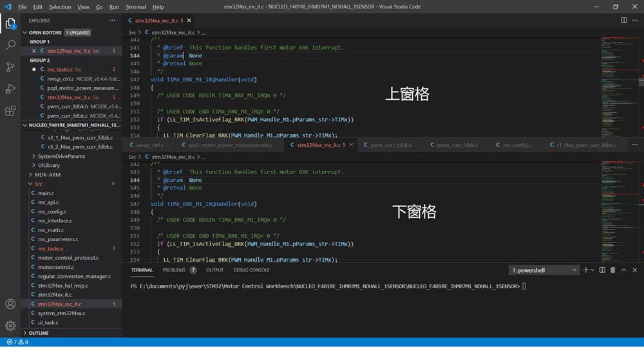This screenshot has height=363, width=644.
Task: Open mc_api.c from the file tree
Action: coord(48,202)
